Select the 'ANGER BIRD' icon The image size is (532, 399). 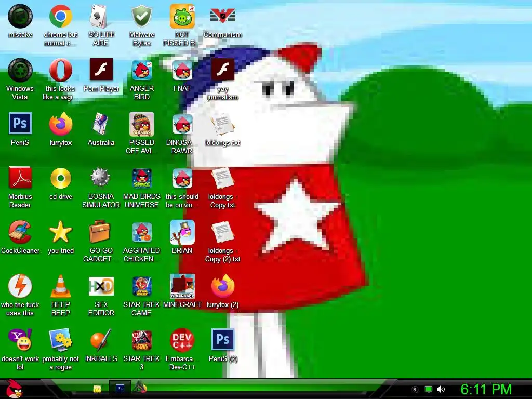[x=141, y=70]
